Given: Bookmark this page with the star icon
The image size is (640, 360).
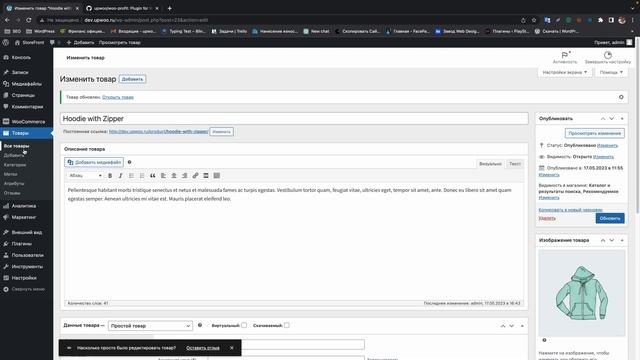Looking at the screenshot, I should click(533, 20).
